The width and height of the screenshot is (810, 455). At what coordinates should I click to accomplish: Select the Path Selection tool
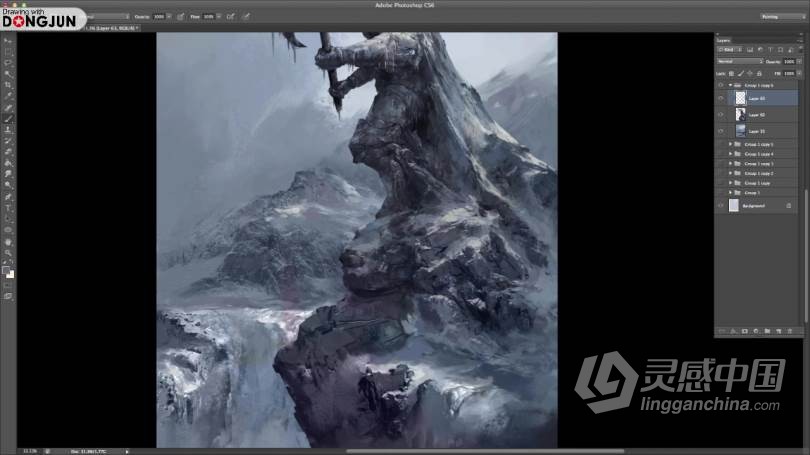8,219
